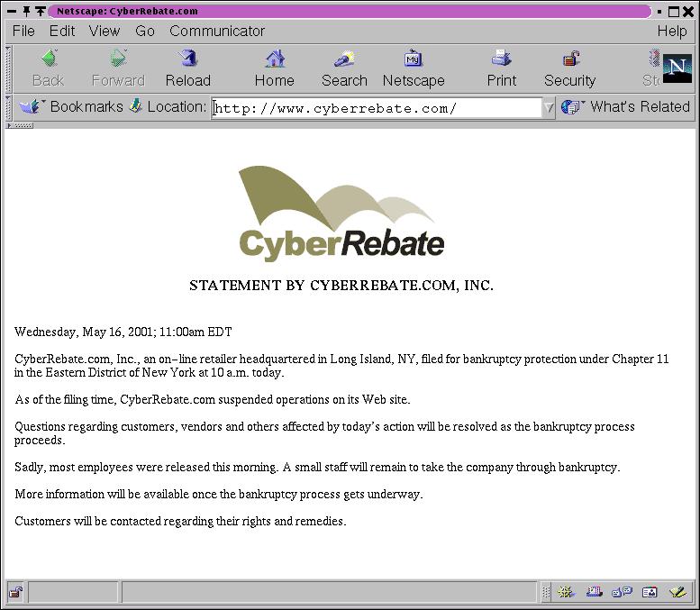Screen dimensions: 700x610
Task: Collapse the navigation toolbar handle
Action: [x=8, y=68]
